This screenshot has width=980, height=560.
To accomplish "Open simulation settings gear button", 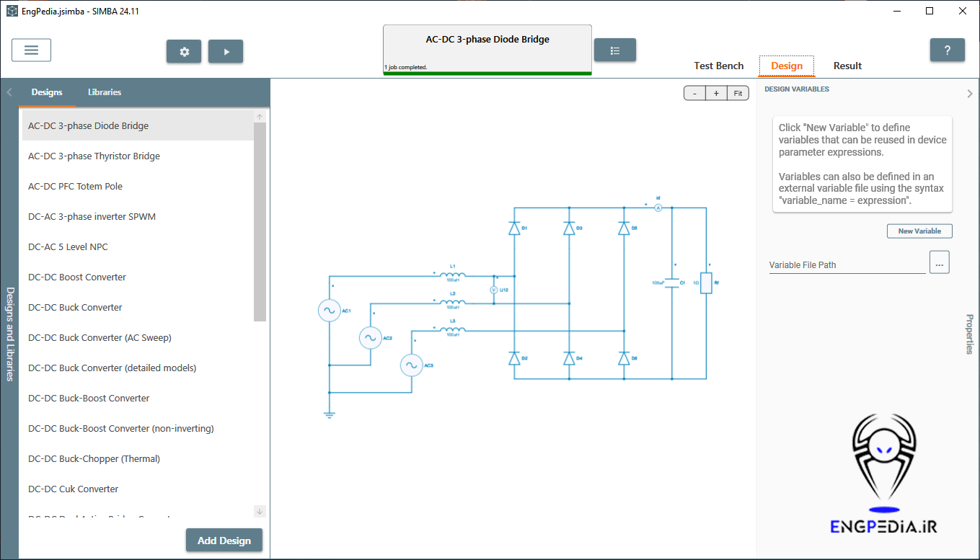I will (x=184, y=52).
